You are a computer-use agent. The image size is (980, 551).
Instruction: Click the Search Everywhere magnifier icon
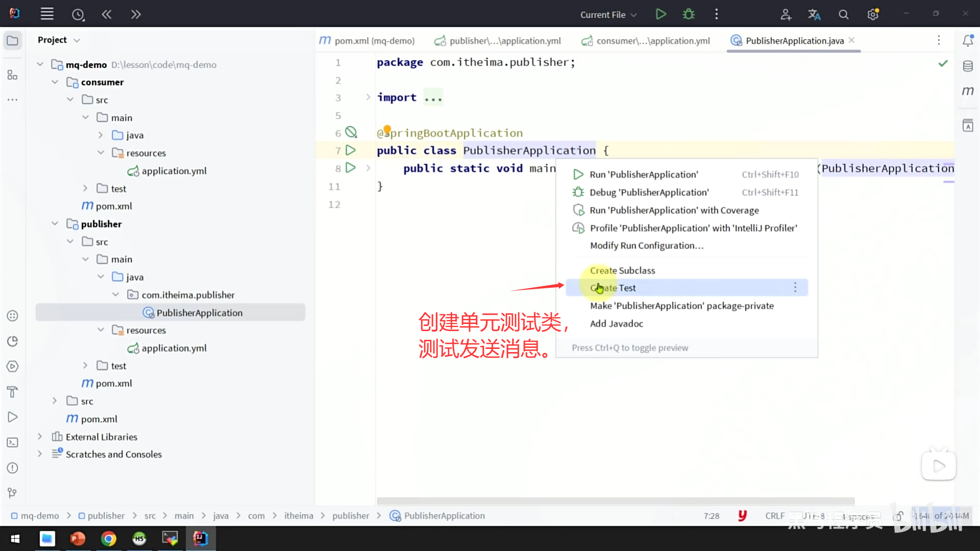click(843, 15)
